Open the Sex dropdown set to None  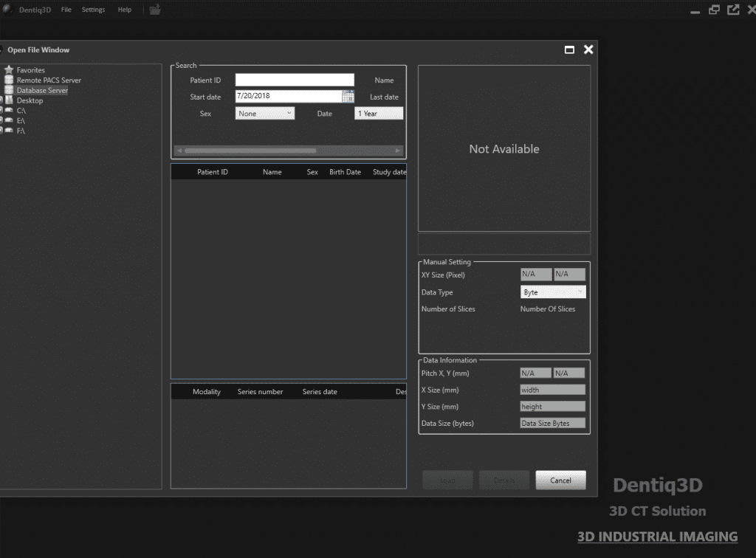pos(264,114)
